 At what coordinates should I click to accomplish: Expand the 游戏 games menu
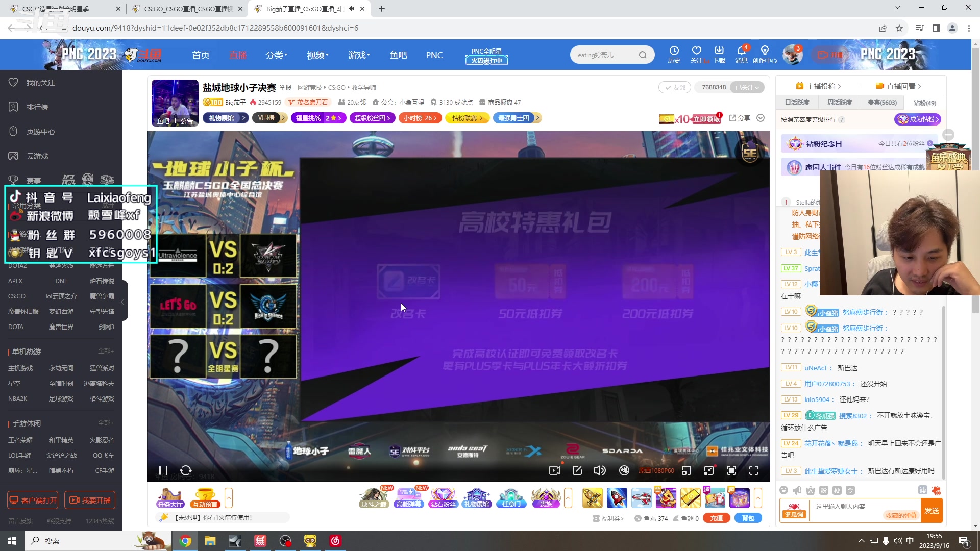(359, 55)
